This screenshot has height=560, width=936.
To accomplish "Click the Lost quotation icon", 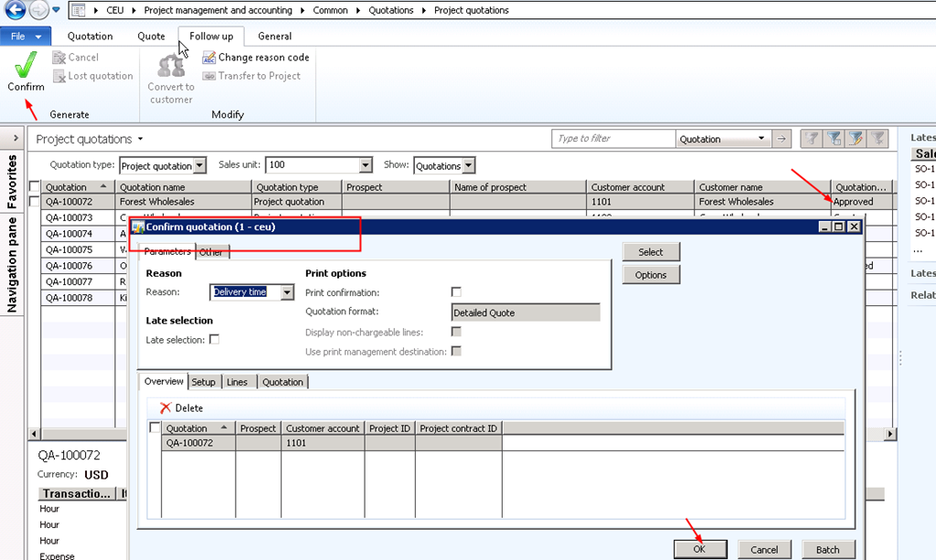I will coord(59,76).
